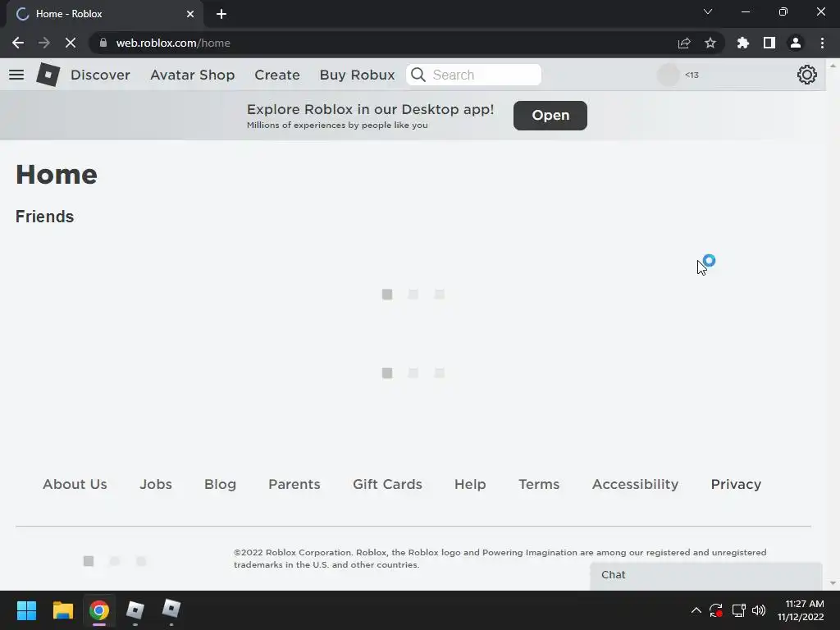The width and height of the screenshot is (840, 630).
Task: Stop page loading with X button
Action: (71, 43)
